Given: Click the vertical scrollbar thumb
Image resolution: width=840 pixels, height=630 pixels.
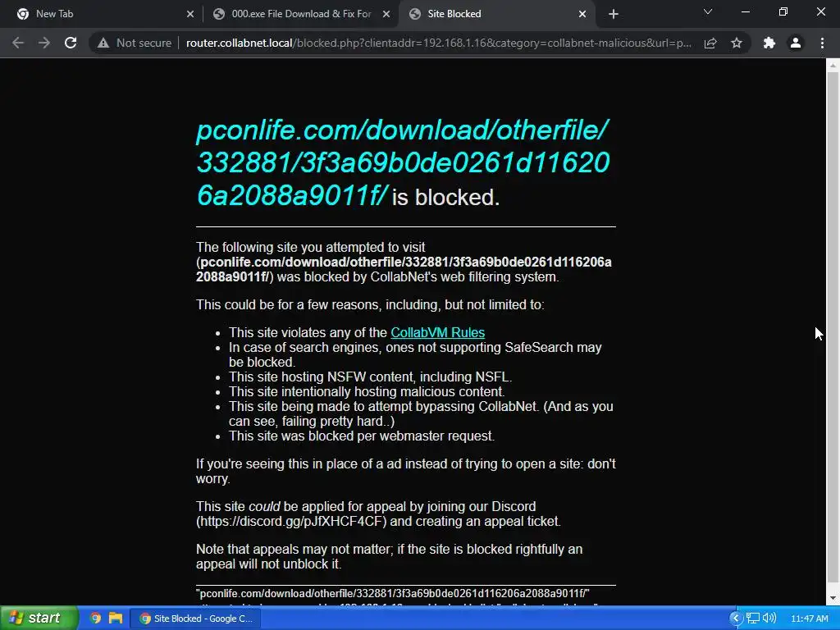Looking at the screenshot, I should pyautogui.click(x=833, y=326).
